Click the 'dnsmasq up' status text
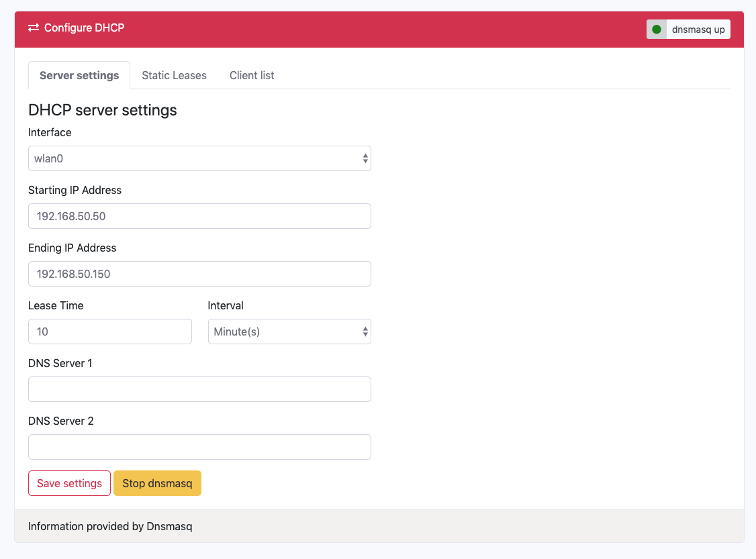 pyautogui.click(x=698, y=30)
